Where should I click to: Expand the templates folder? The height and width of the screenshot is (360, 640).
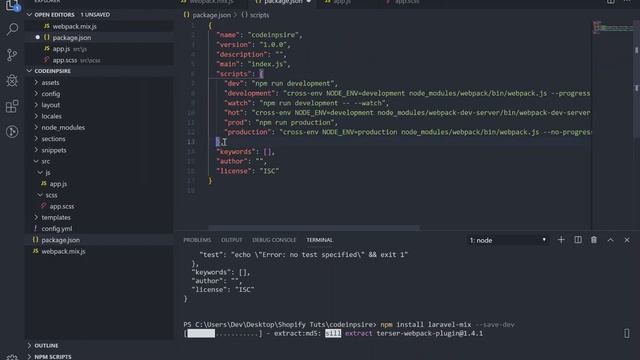click(98, 218)
